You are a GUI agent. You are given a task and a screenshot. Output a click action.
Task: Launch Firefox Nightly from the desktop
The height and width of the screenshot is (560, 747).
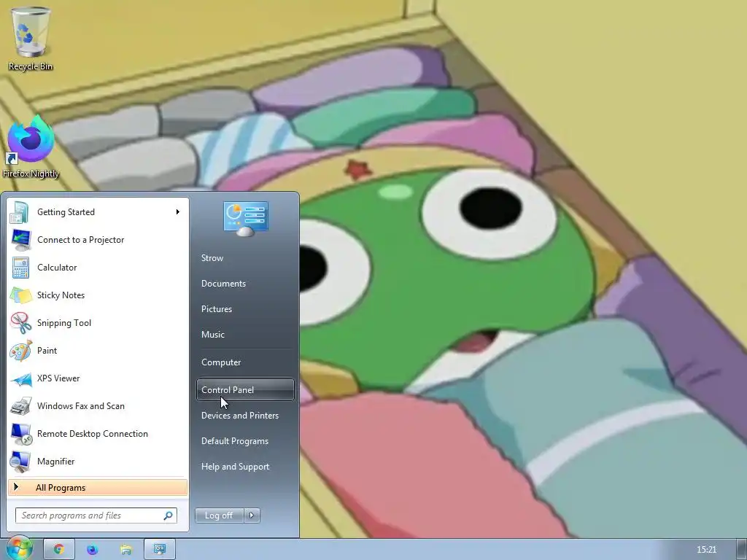[31, 147]
